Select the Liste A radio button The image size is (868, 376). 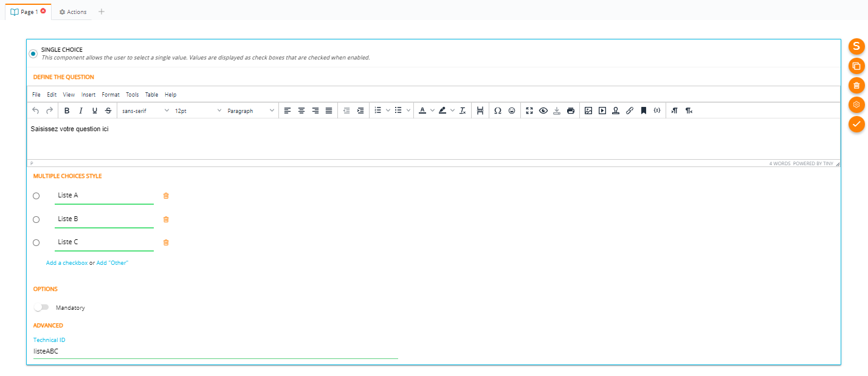coord(36,196)
